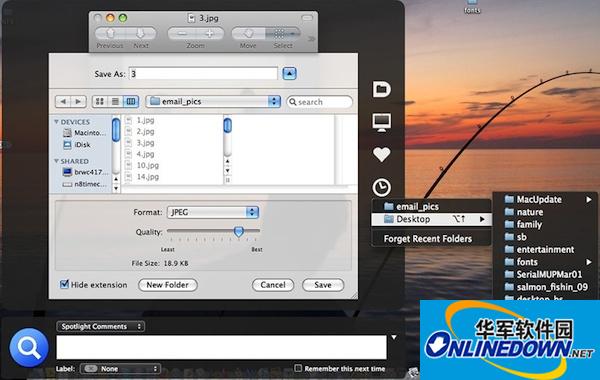600x380 pixels.
Task: Open the email_pics folder path dropdown
Action: (213, 101)
